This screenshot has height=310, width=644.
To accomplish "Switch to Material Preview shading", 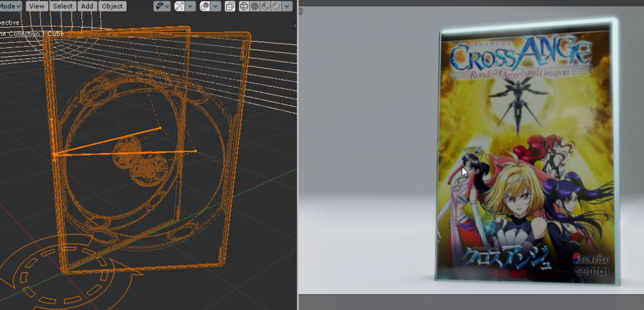I will tap(265, 6).
